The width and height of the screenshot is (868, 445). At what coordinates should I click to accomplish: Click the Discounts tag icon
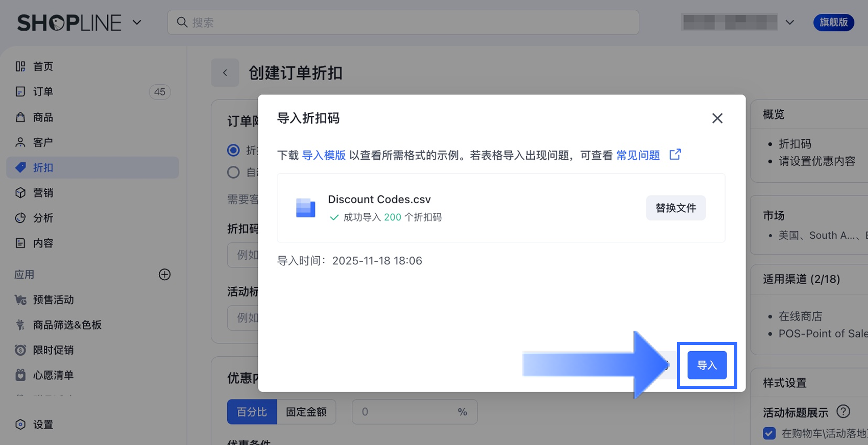20,167
